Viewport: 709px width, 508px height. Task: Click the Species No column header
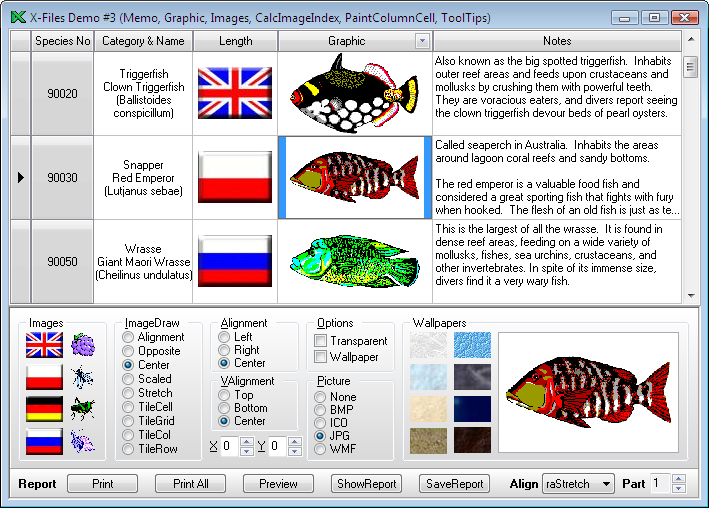click(x=62, y=41)
